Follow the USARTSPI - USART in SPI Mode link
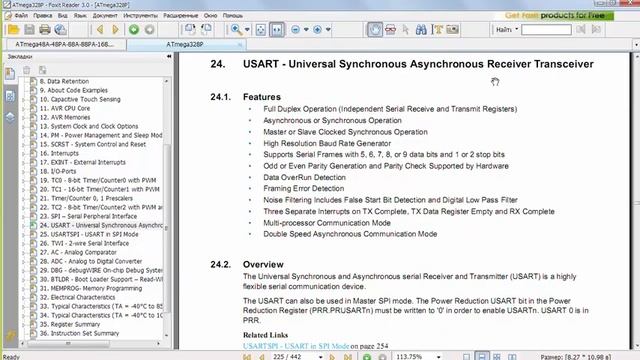 [x=296, y=346]
